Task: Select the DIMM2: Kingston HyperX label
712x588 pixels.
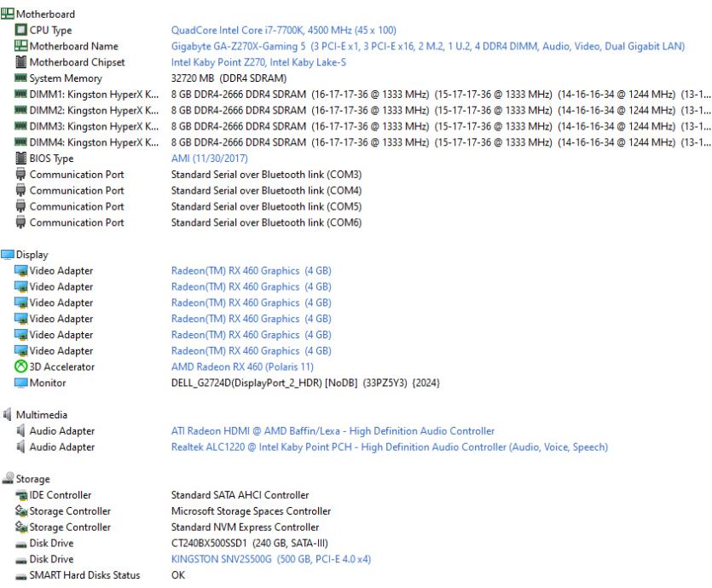Action: tap(94, 110)
